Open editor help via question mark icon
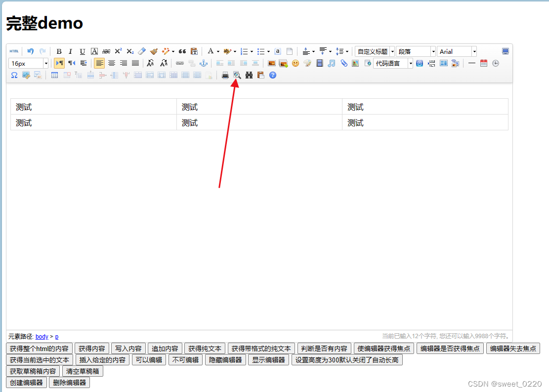The image size is (549, 392). [x=272, y=75]
